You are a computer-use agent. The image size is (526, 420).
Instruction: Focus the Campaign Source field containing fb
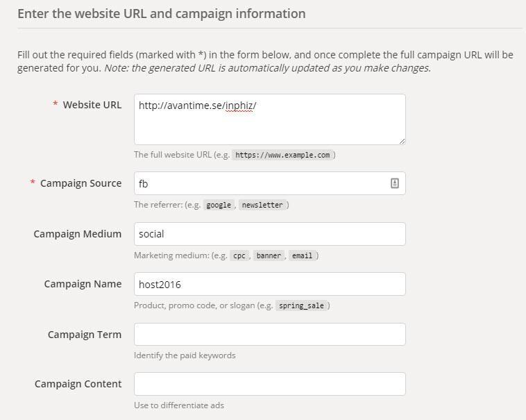[270, 183]
